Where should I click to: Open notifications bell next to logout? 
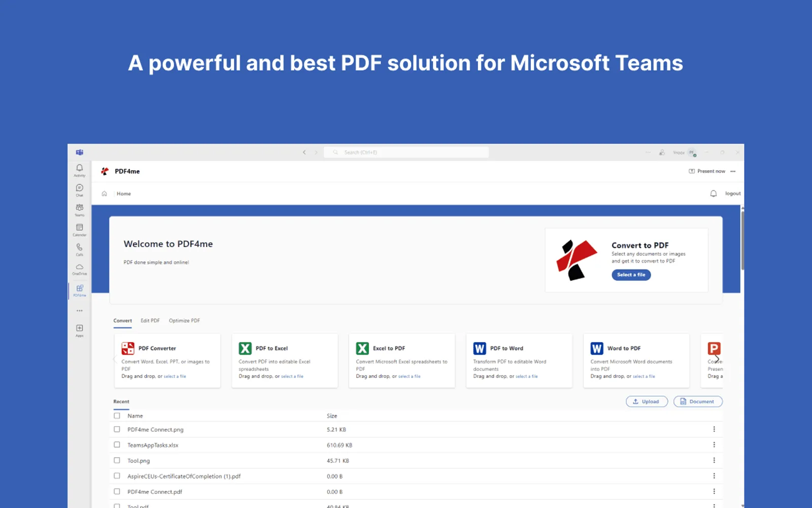[x=714, y=194]
